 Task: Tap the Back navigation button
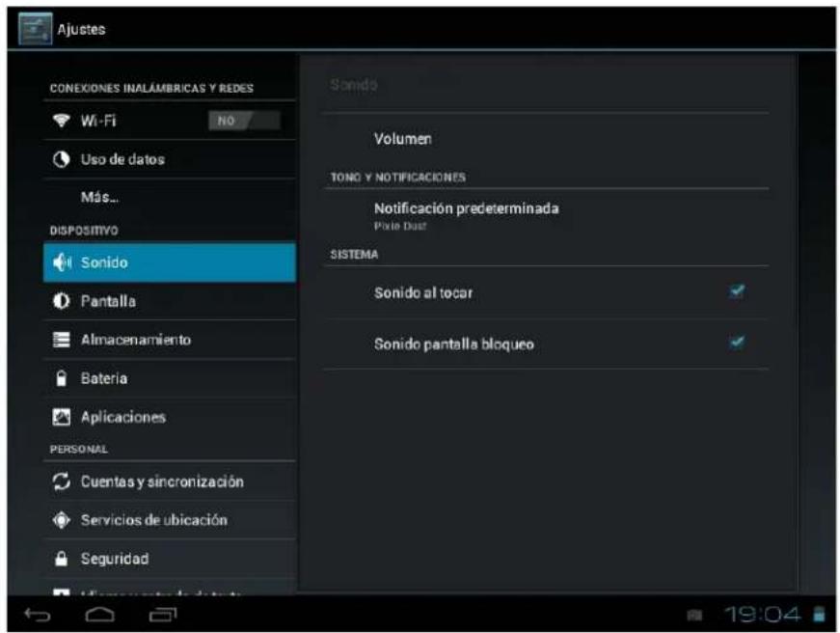[38, 615]
